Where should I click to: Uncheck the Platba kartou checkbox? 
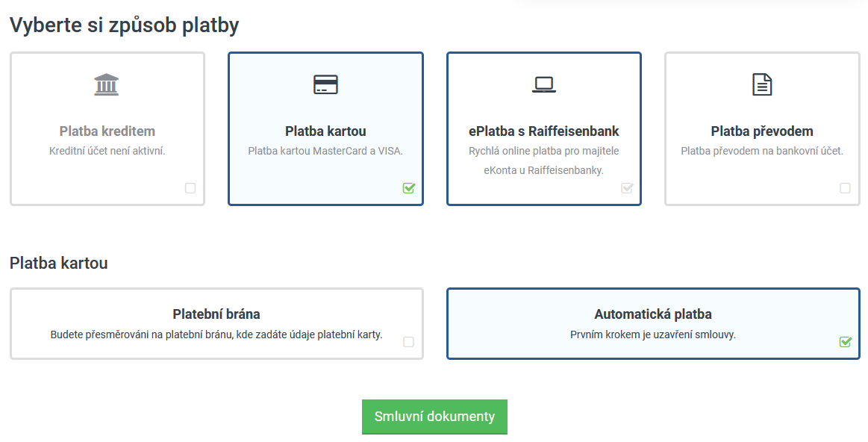point(408,188)
